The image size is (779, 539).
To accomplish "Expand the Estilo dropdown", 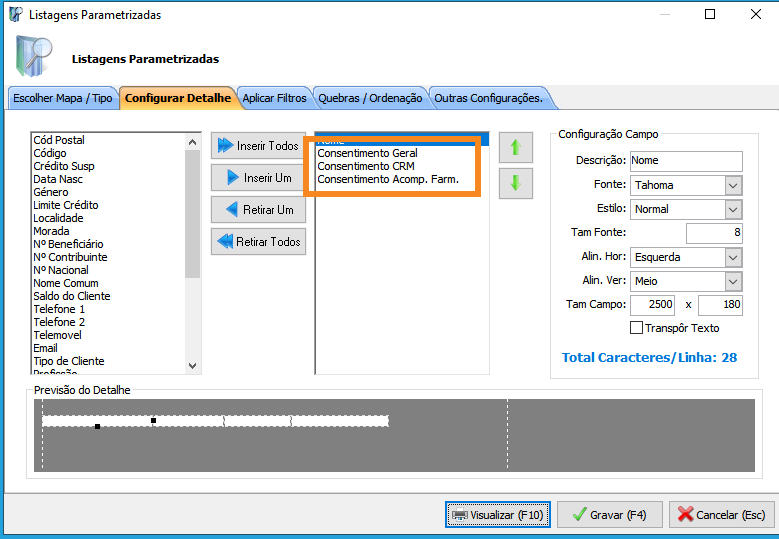I will (732, 209).
